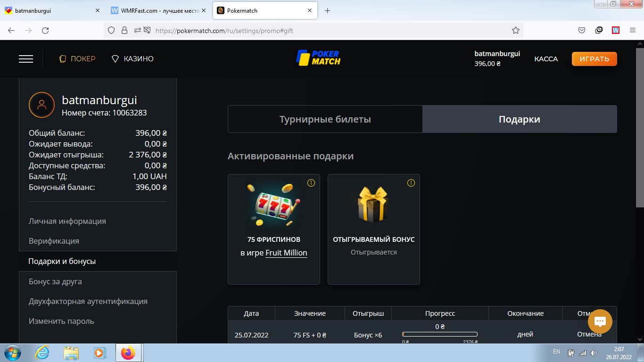Click the Активированные подарки heading
Viewport: 644px width, 362px height.
pyautogui.click(x=290, y=156)
